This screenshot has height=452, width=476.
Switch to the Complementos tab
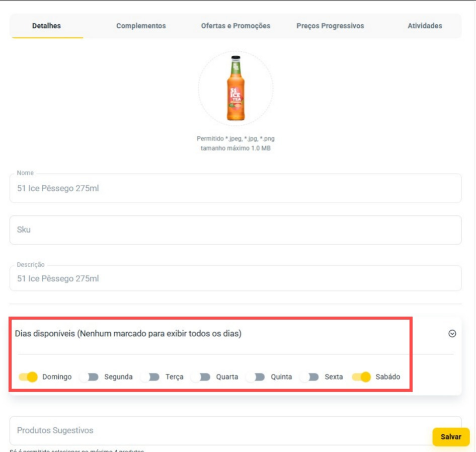point(141,26)
